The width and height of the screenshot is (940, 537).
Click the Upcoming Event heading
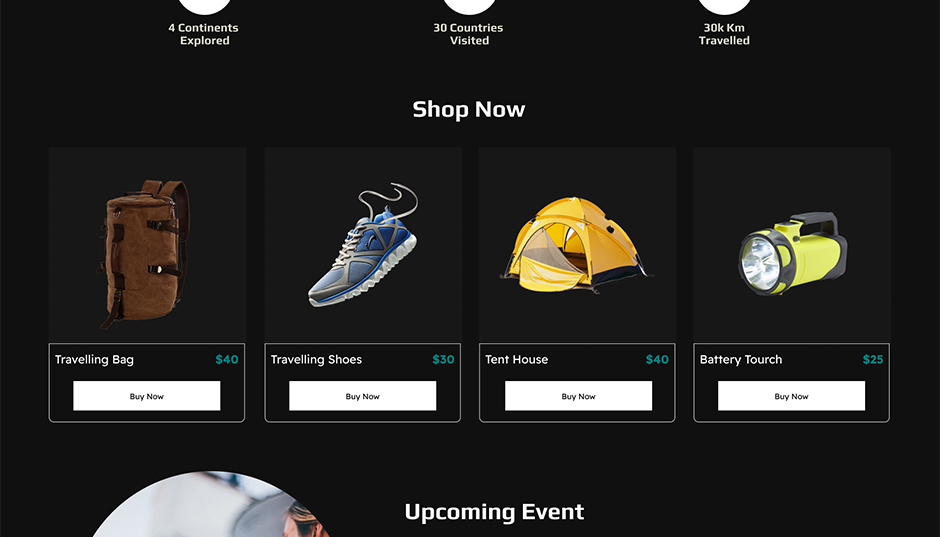pyautogui.click(x=494, y=512)
